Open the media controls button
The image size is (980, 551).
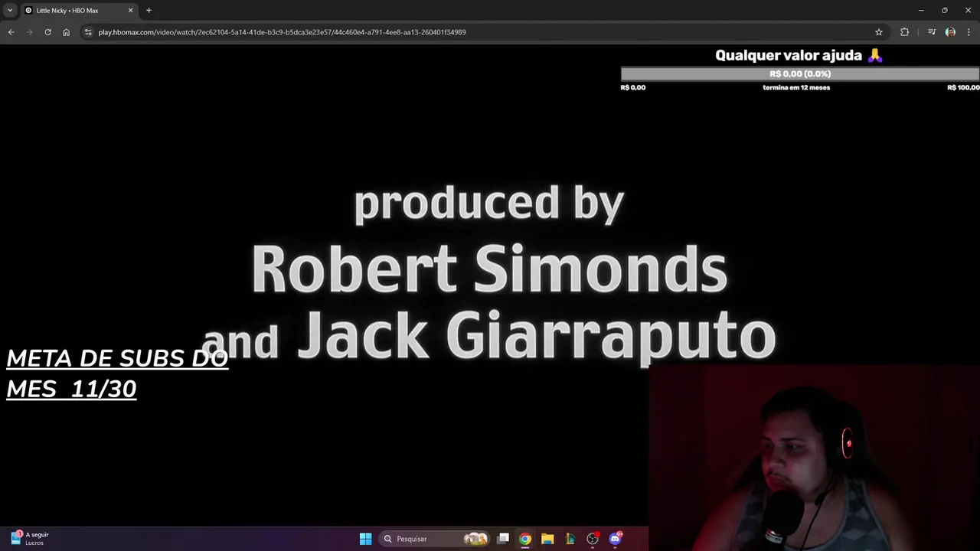pos(932,32)
